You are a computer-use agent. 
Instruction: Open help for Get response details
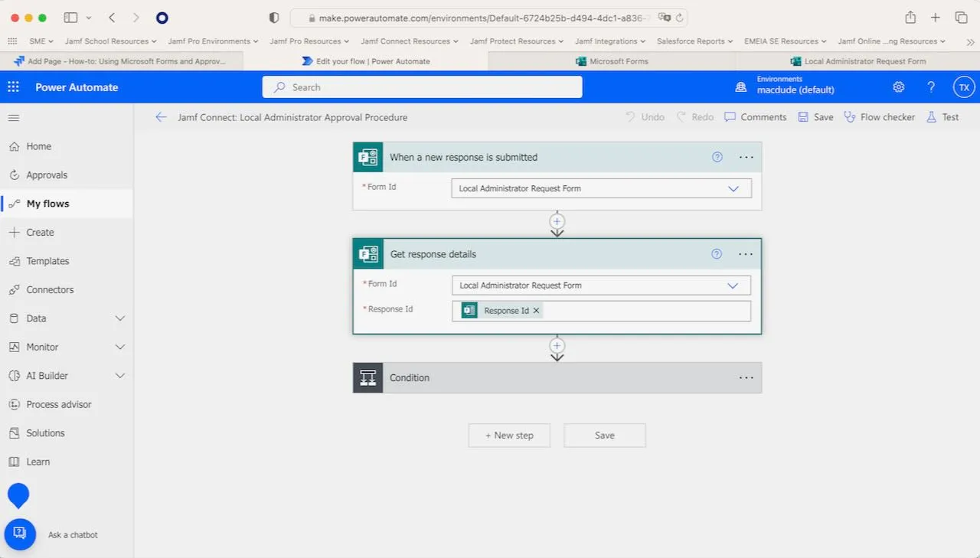pyautogui.click(x=717, y=254)
